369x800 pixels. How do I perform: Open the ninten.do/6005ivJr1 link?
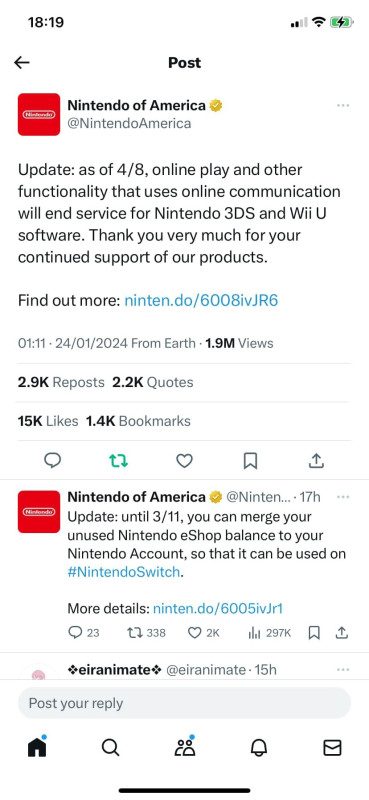[x=218, y=608]
